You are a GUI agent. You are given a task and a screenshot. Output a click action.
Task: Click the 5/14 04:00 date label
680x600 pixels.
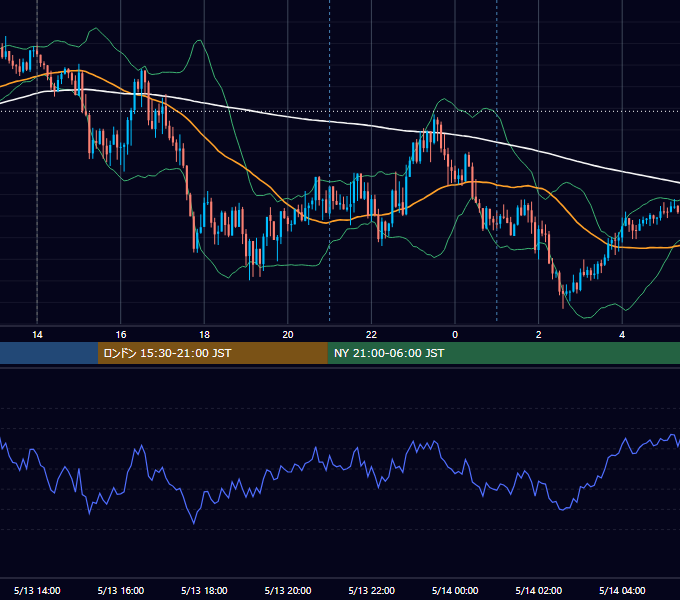(622, 590)
